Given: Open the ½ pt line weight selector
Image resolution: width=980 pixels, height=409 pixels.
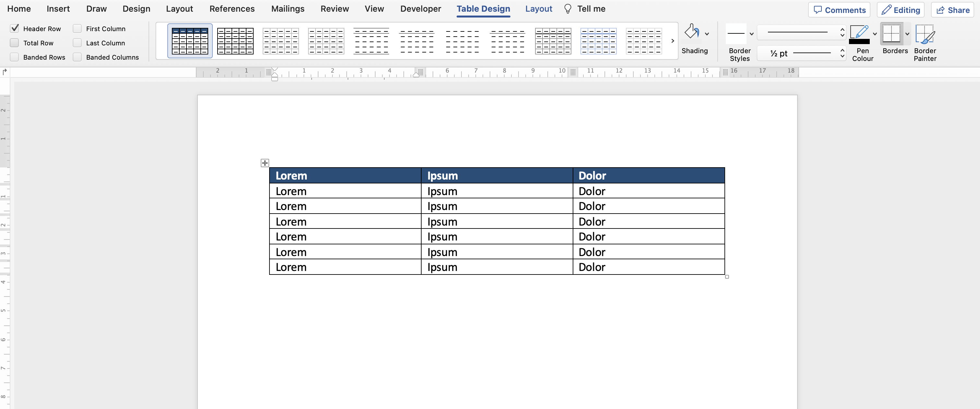Looking at the screenshot, I should click(x=802, y=53).
